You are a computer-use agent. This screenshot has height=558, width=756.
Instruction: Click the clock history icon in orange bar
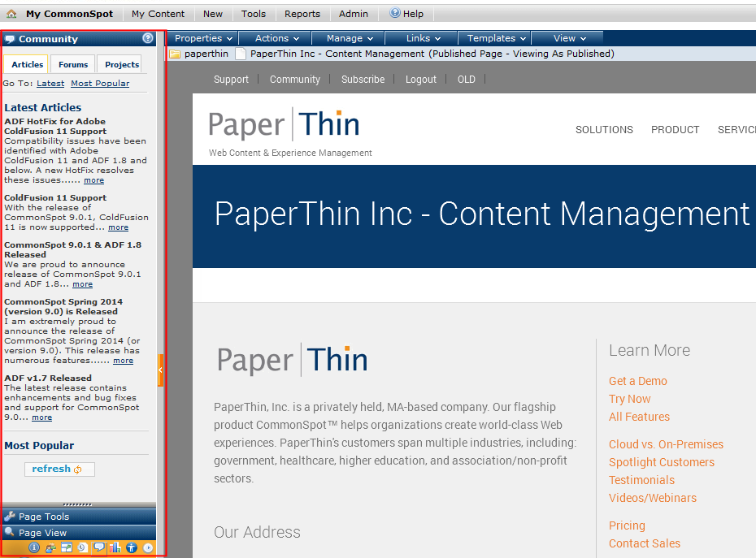pyautogui.click(x=82, y=547)
